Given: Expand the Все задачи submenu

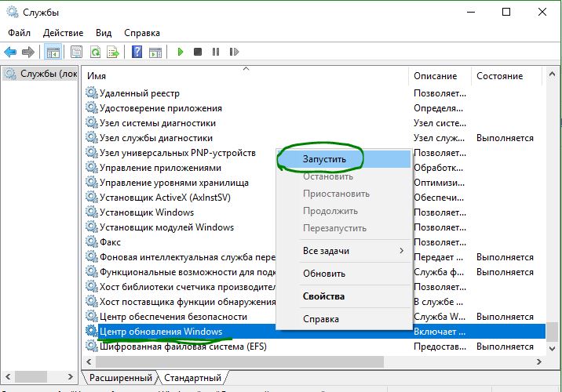Looking at the screenshot, I should [x=344, y=251].
